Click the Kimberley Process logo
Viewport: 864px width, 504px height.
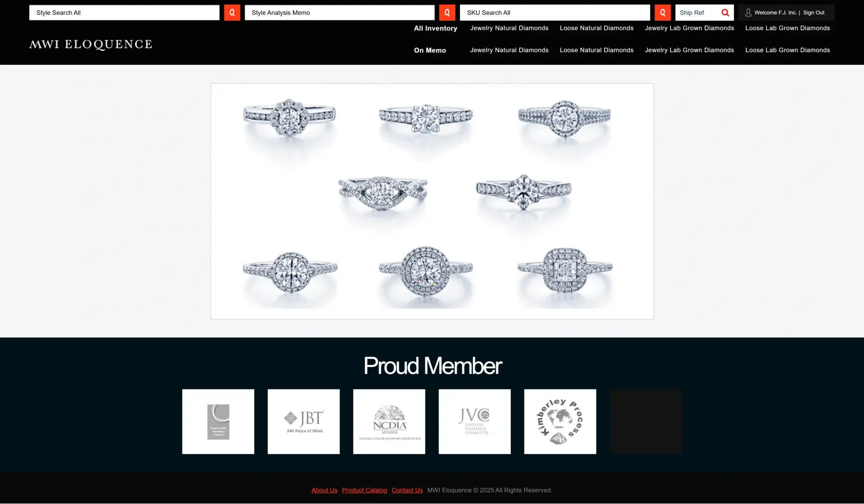pos(560,421)
